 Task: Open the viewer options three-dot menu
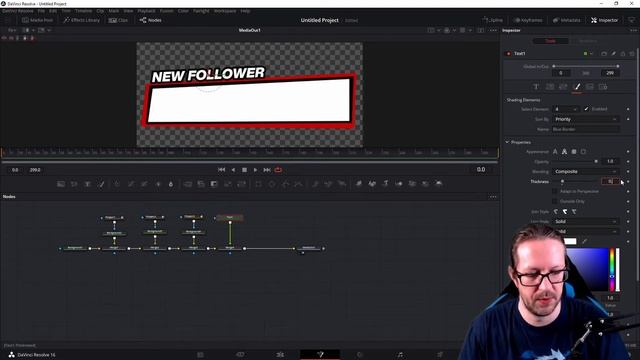coord(493,30)
